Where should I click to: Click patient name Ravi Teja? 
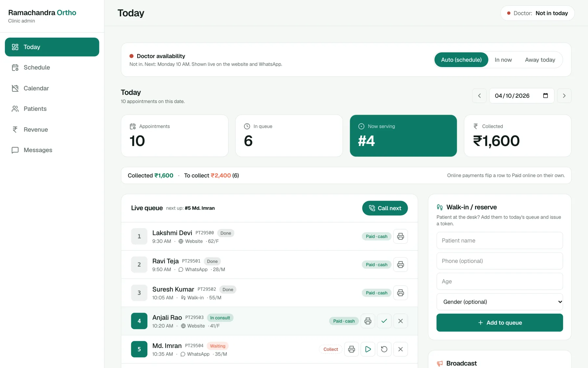coord(165,261)
